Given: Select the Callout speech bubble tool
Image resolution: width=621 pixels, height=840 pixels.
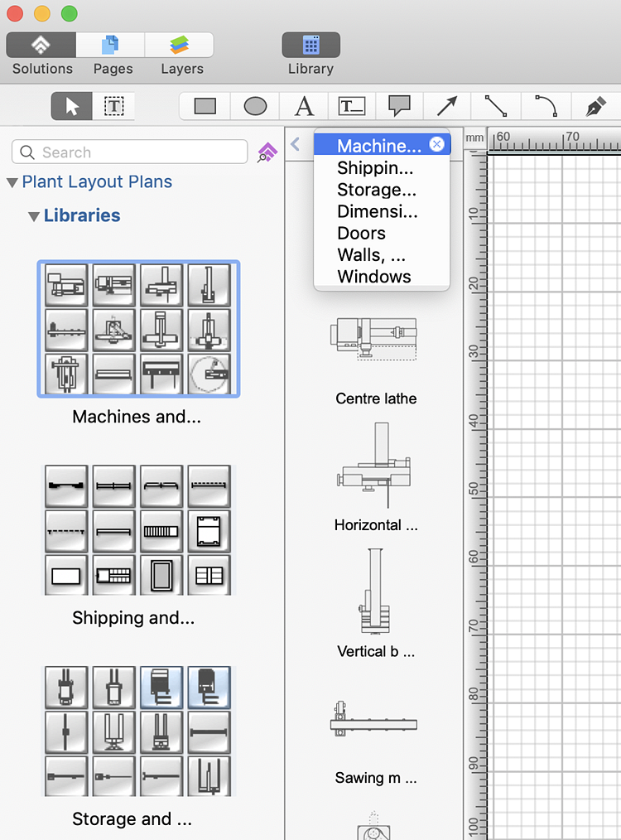Looking at the screenshot, I should click(399, 106).
